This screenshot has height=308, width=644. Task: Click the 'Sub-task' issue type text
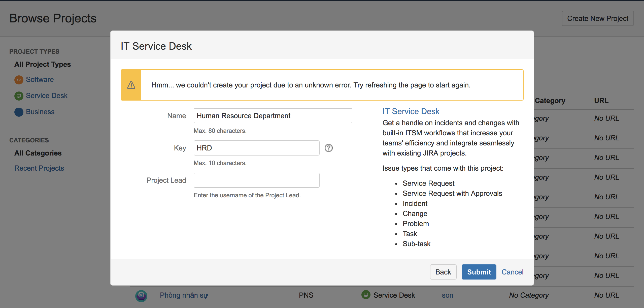417,244
